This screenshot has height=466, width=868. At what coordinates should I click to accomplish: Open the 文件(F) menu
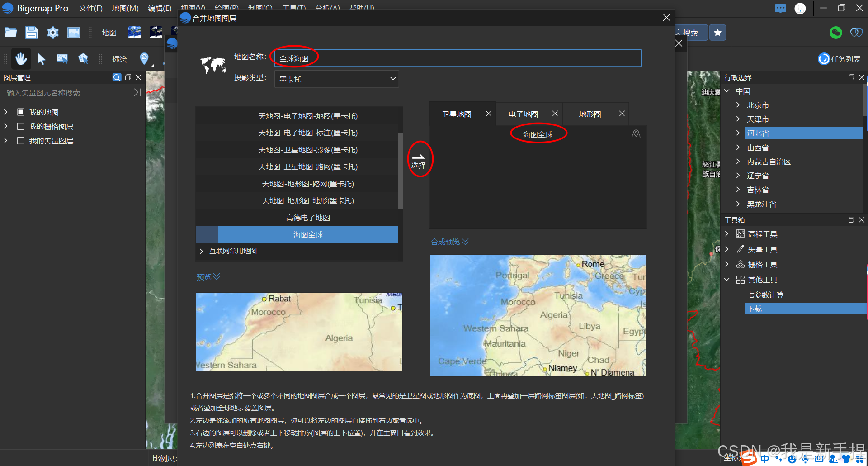pos(90,8)
